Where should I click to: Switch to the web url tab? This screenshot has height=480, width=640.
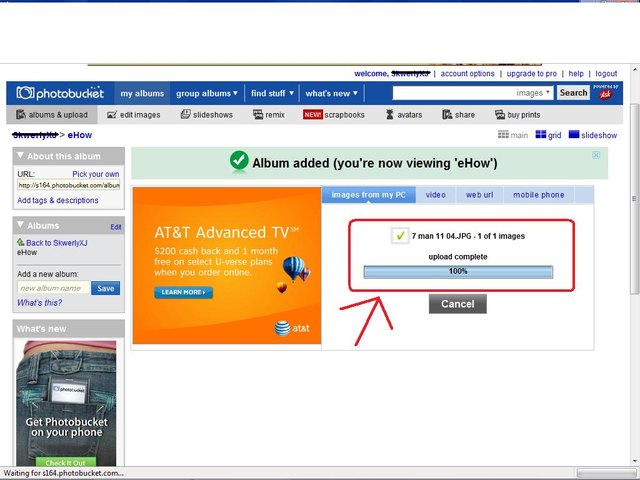(480, 195)
